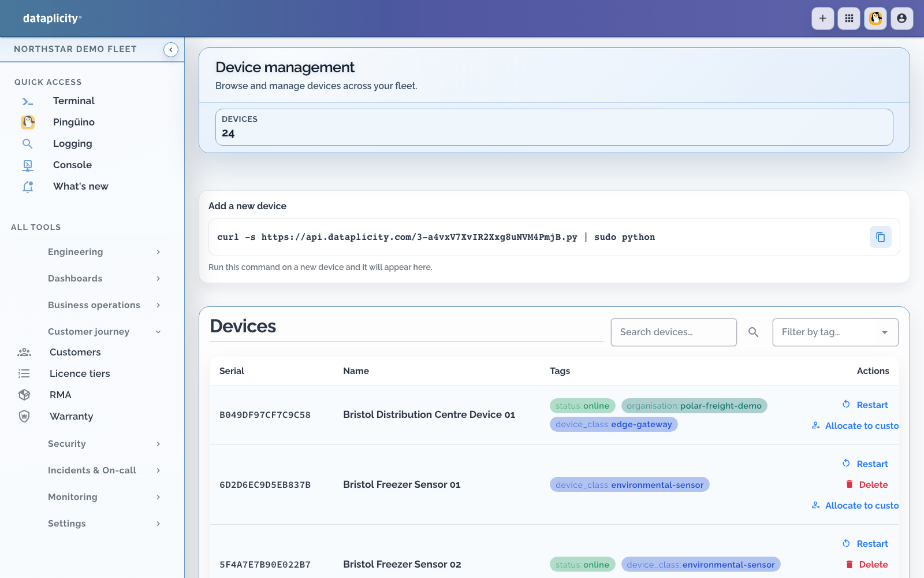Image resolution: width=924 pixels, height=578 pixels.
Task: Click the RMA box icon
Action: 24,395
